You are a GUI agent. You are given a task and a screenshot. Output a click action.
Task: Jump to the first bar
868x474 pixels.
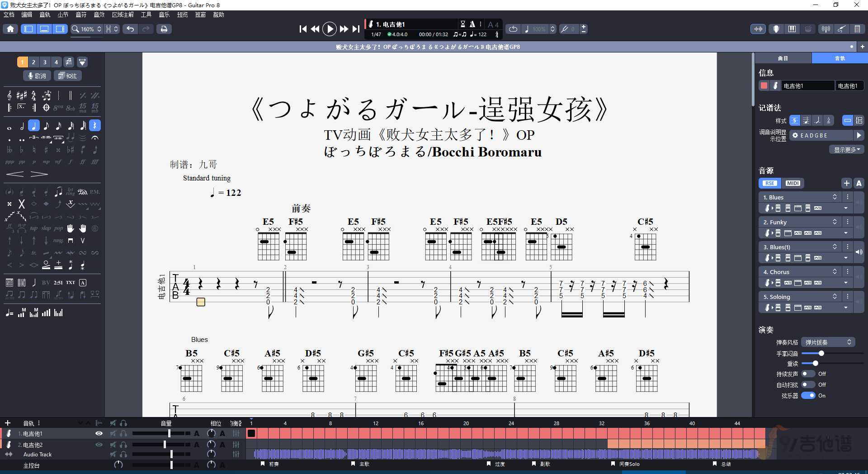coord(303,29)
